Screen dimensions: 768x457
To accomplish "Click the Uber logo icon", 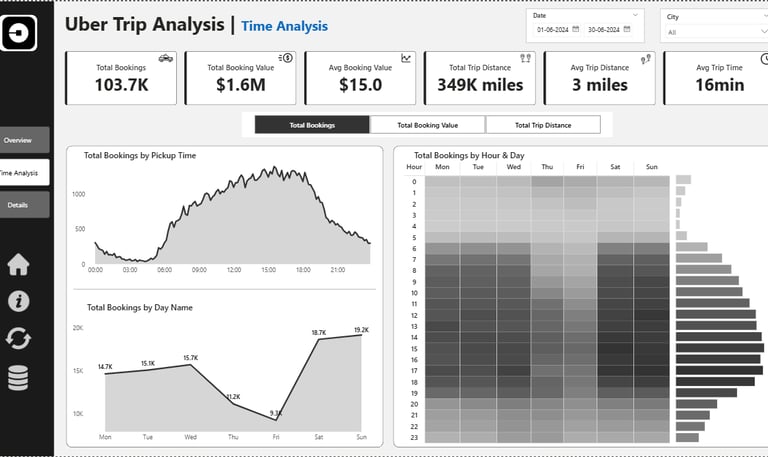I will pyautogui.click(x=18, y=33).
